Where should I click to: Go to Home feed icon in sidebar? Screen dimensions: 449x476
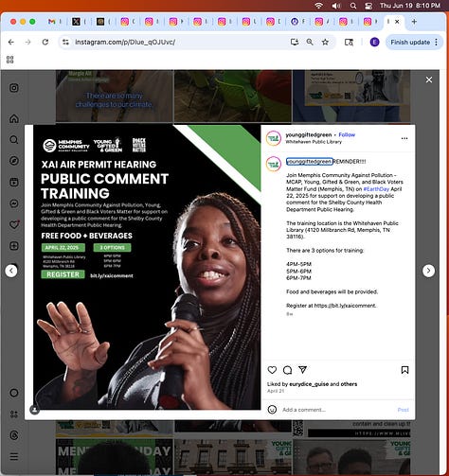(x=14, y=118)
